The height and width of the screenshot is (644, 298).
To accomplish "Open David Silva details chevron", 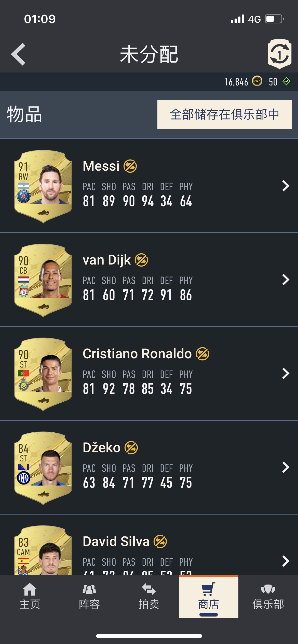I will pos(286,561).
